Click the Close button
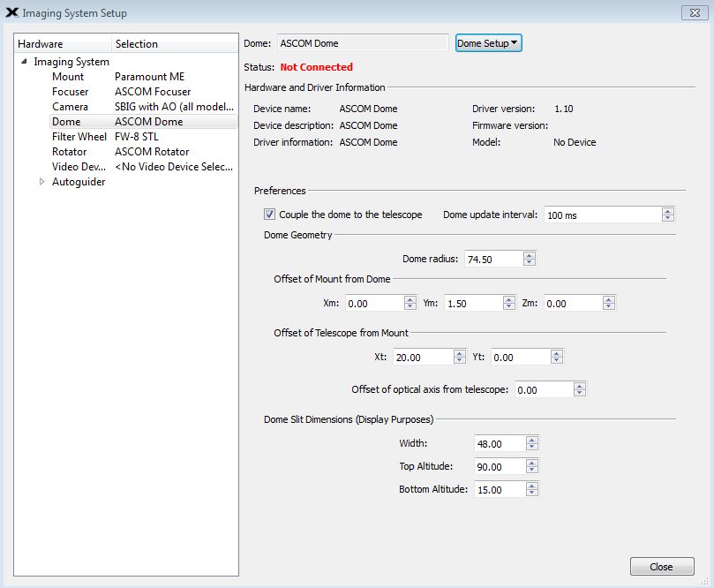The height and width of the screenshot is (588, 714). pos(662,567)
